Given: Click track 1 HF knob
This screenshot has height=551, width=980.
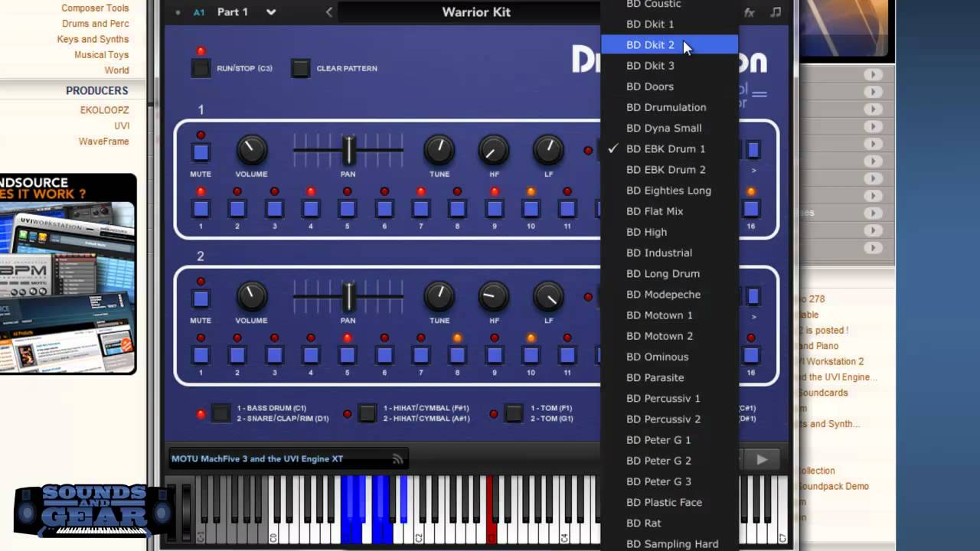Looking at the screenshot, I should (494, 150).
